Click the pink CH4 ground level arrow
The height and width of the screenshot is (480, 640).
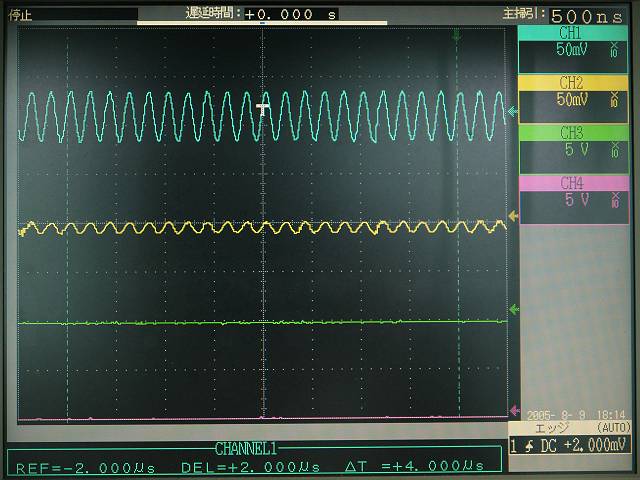point(514,411)
